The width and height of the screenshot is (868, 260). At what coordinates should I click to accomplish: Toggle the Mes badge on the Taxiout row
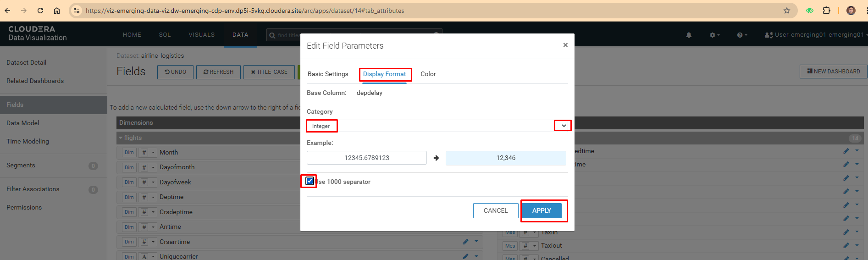pyautogui.click(x=510, y=246)
